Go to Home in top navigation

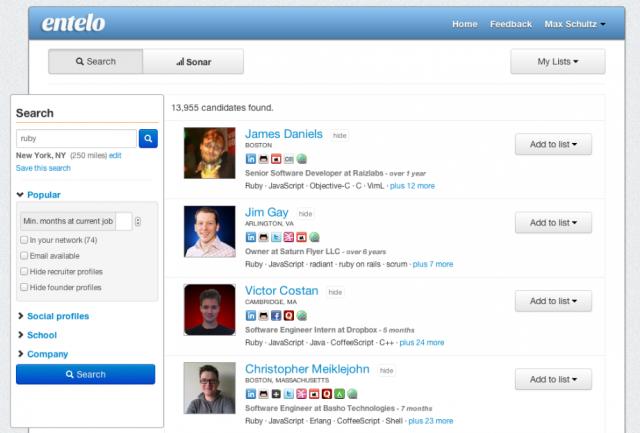(464, 24)
